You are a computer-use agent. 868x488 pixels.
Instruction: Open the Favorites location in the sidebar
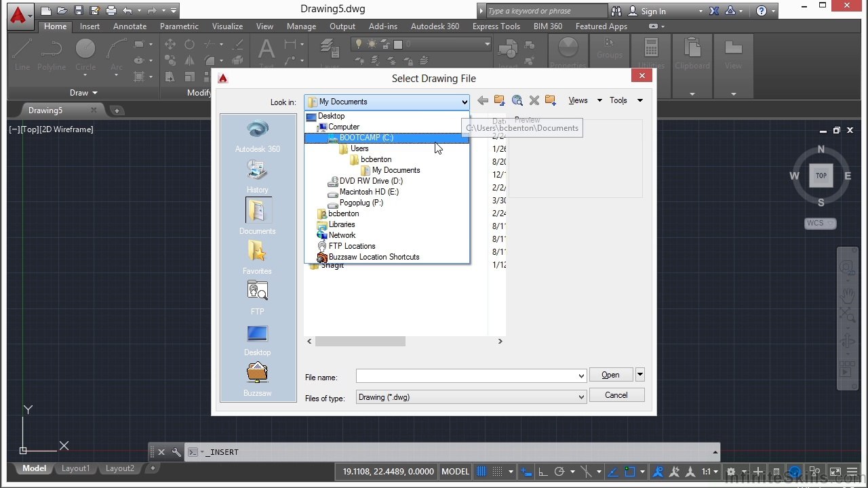(x=258, y=258)
